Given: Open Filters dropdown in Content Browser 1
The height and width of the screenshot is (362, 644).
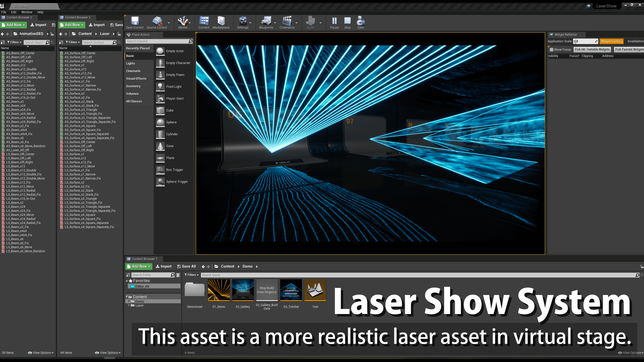Looking at the screenshot, I should (192, 275).
